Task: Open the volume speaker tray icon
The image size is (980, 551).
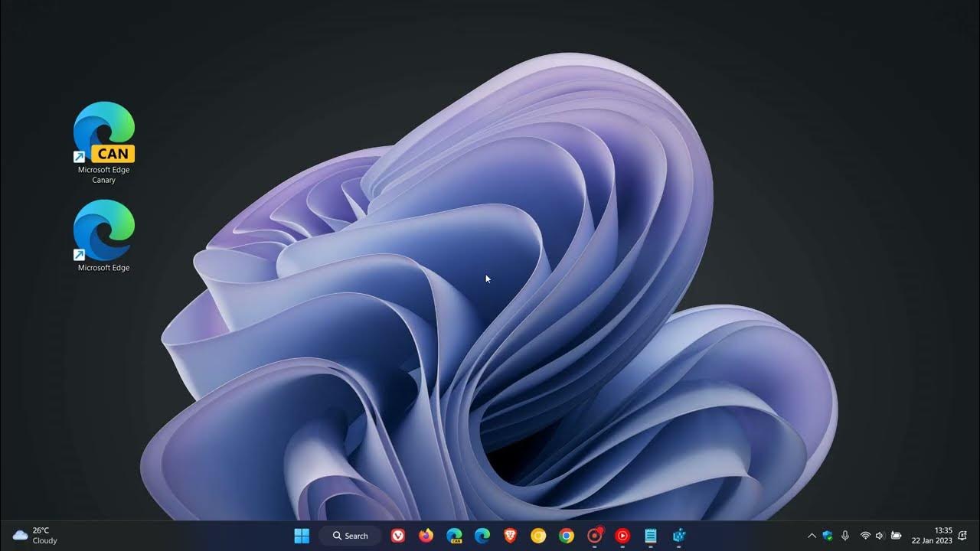Action: coord(880,536)
